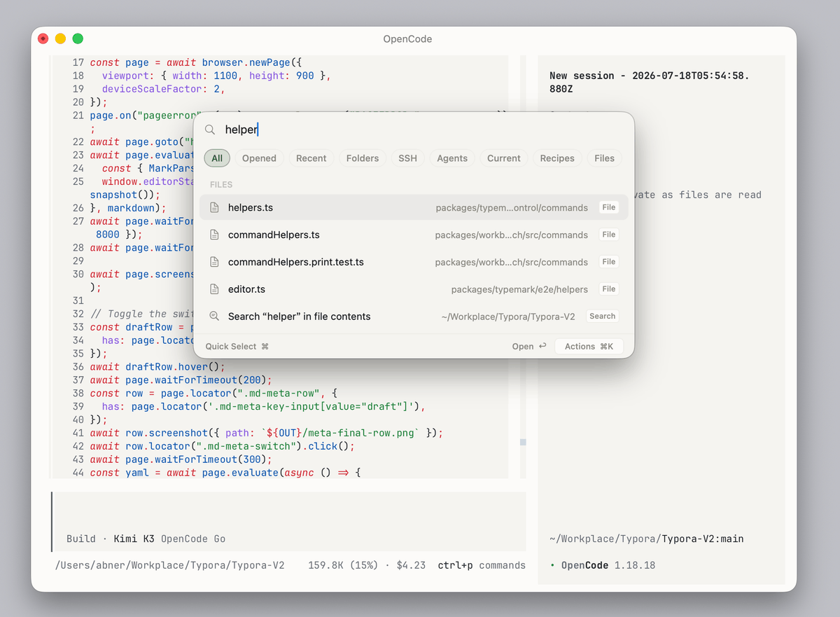840x617 pixels.
Task: Open the helpers.ts result
Action: (414, 207)
